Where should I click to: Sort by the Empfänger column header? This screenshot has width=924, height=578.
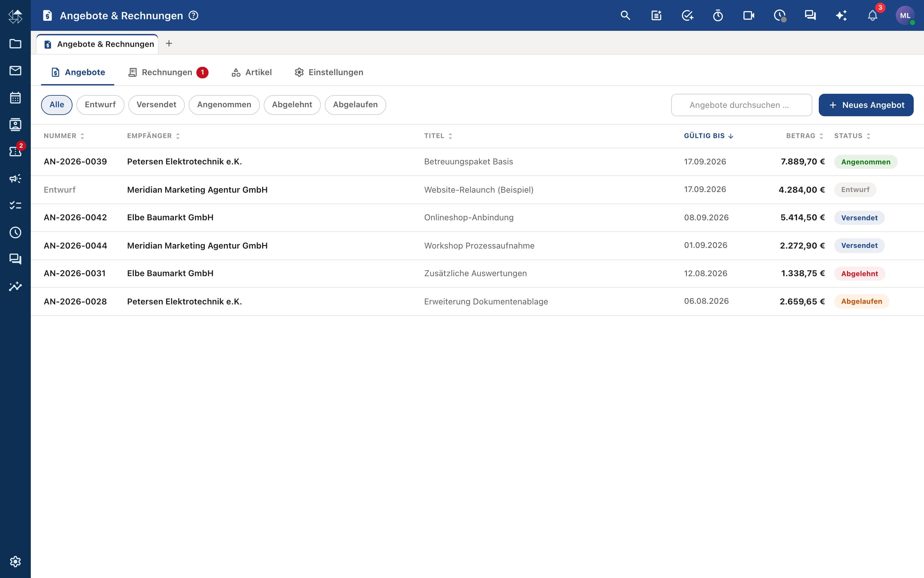pyautogui.click(x=153, y=136)
